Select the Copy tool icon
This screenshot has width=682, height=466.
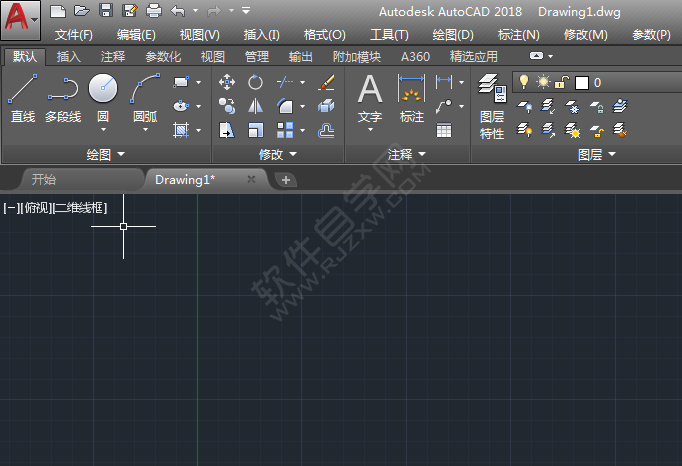[x=227, y=106]
